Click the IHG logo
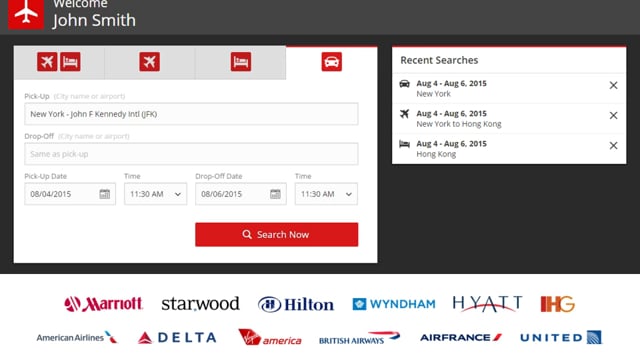 point(558,304)
